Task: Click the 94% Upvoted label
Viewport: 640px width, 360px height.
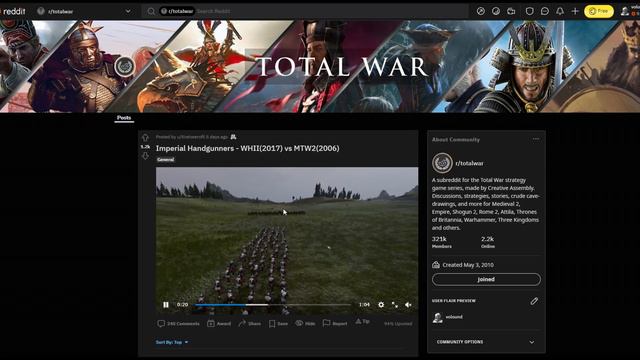Action: [x=398, y=324]
